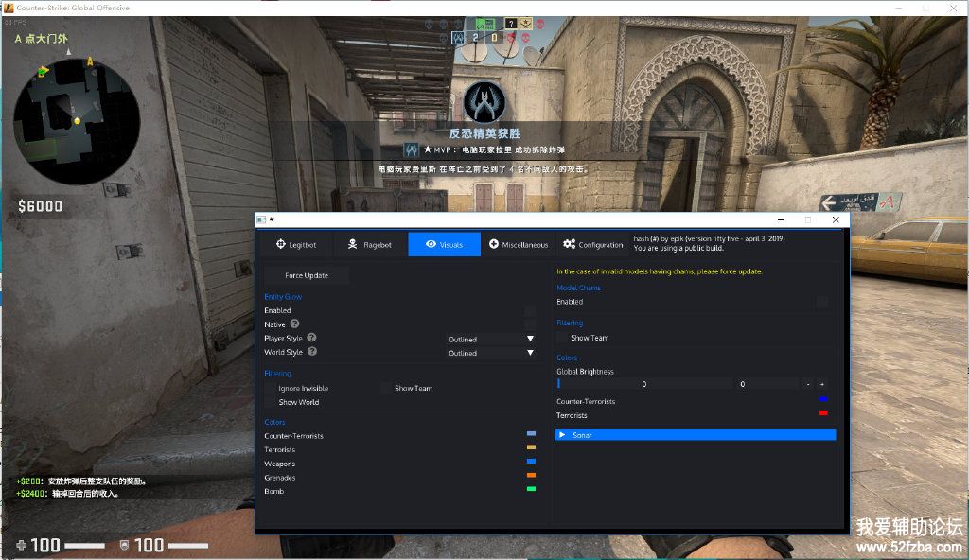The width and height of the screenshot is (969, 560).
Task: Open the Miscellaneous tab
Action: tap(519, 244)
